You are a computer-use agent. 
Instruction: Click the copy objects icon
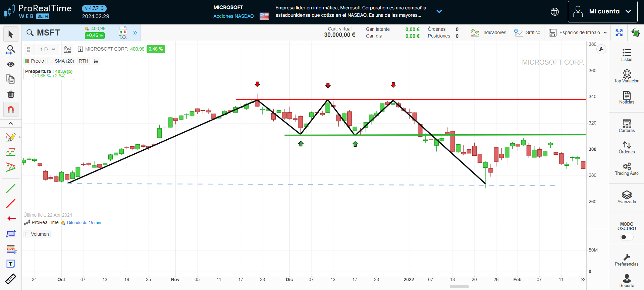tap(11, 79)
